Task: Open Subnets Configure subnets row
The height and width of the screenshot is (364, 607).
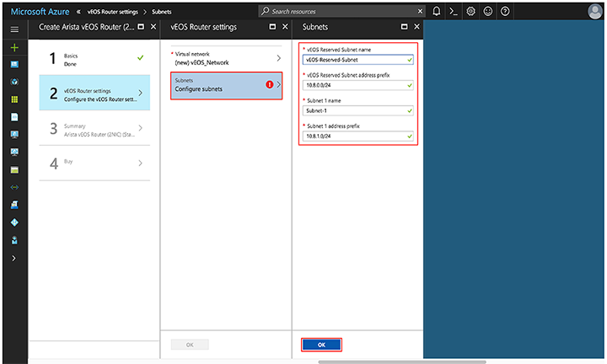Action: coord(226,85)
